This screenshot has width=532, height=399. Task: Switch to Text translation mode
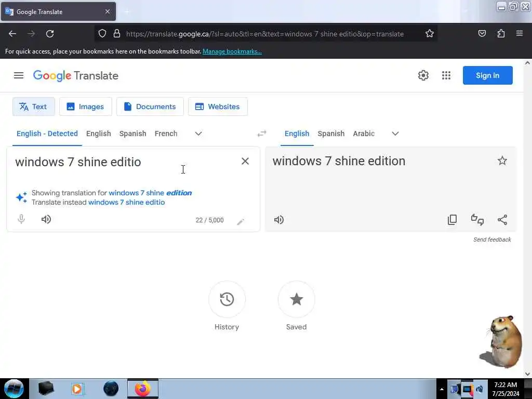[34, 107]
